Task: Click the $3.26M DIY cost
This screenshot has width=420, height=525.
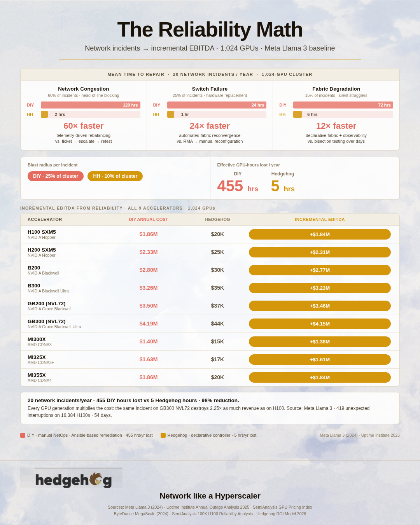Action: point(149,288)
